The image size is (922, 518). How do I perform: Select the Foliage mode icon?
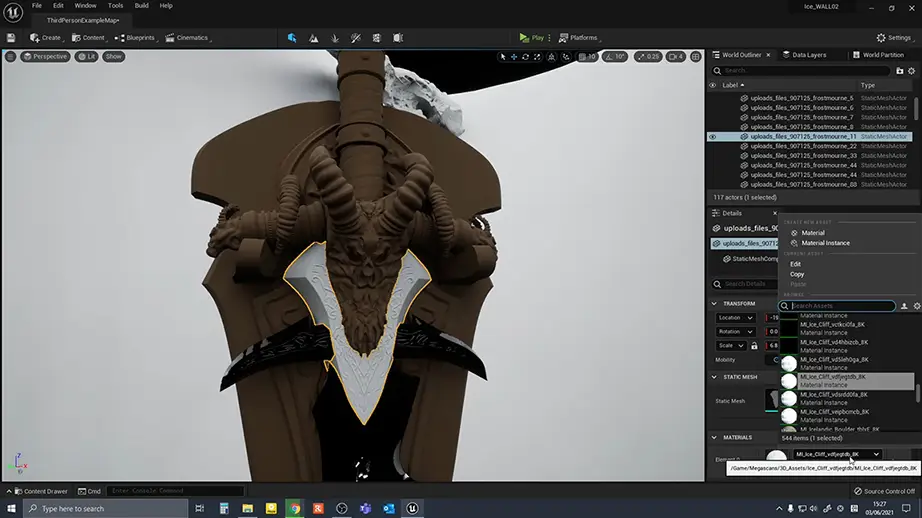coord(336,38)
